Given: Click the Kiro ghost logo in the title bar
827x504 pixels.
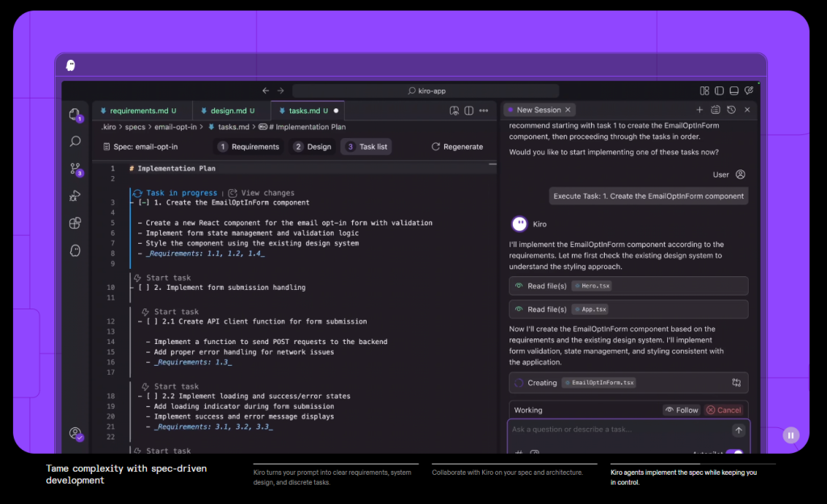Looking at the screenshot, I should tap(71, 65).
